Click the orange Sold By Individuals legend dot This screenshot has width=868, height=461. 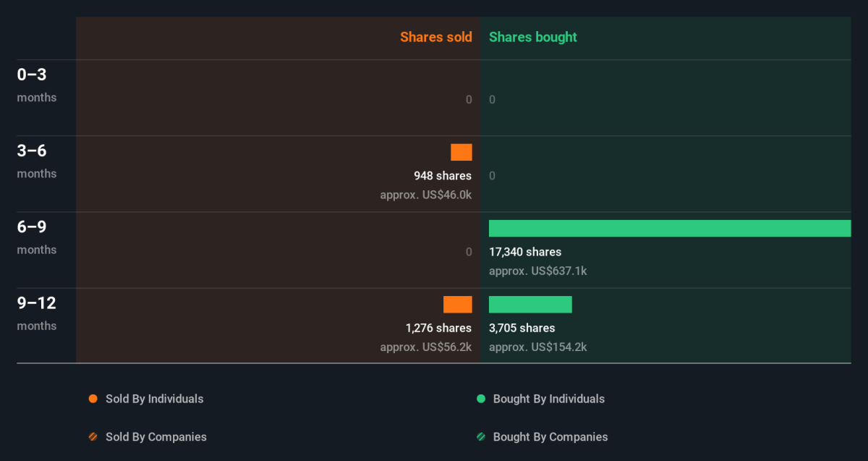click(93, 399)
